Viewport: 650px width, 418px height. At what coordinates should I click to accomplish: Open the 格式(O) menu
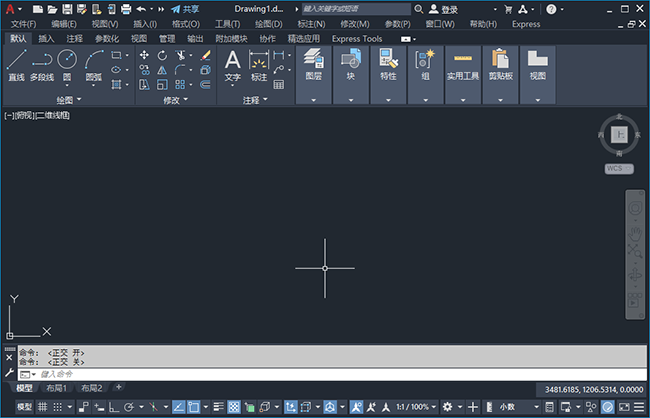click(x=185, y=23)
